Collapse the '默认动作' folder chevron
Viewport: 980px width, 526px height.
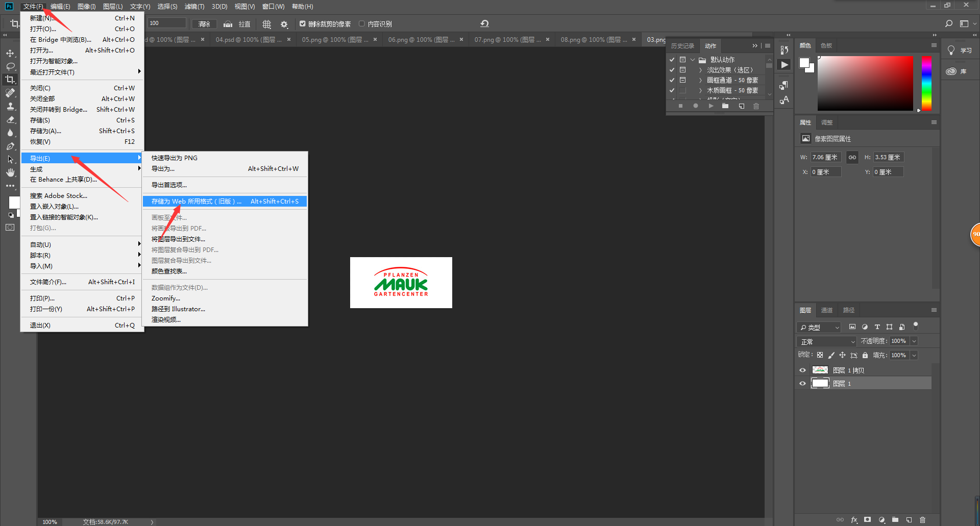693,60
